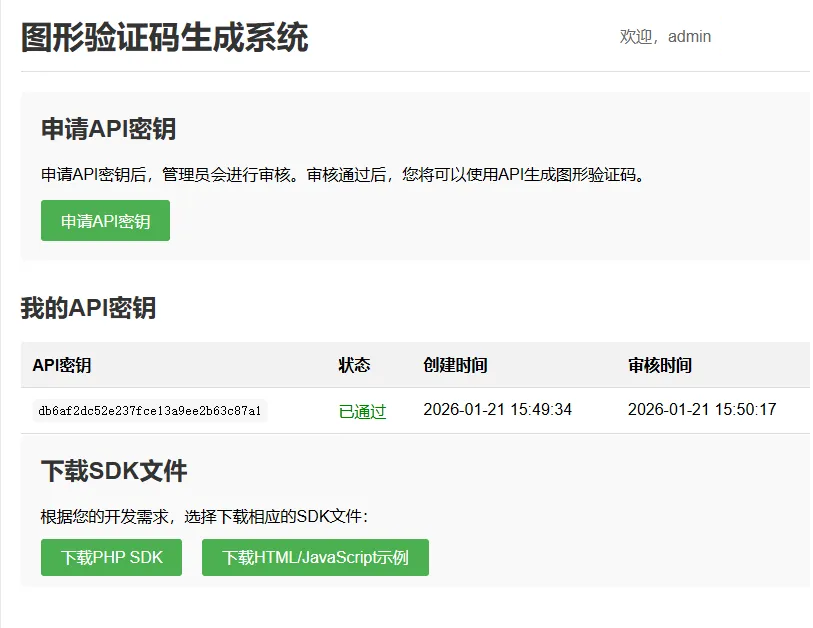The height and width of the screenshot is (628, 813).
Task: Click the 根据您的开发需求 description text
Action: click(204, 517)
